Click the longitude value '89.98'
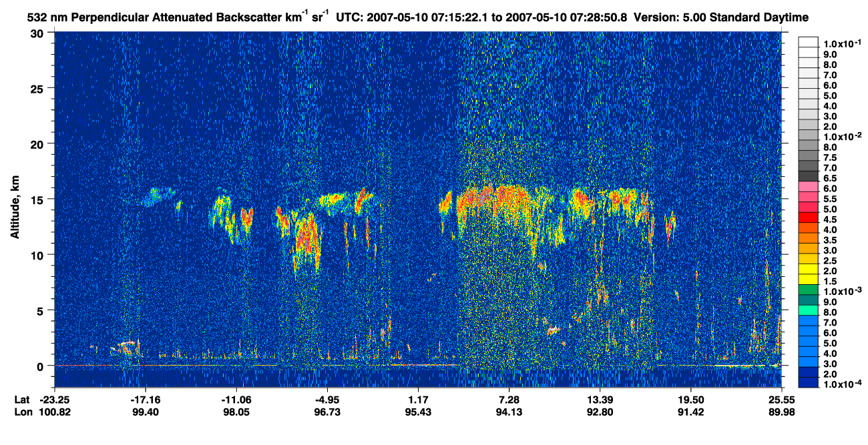 click(781, 412)
